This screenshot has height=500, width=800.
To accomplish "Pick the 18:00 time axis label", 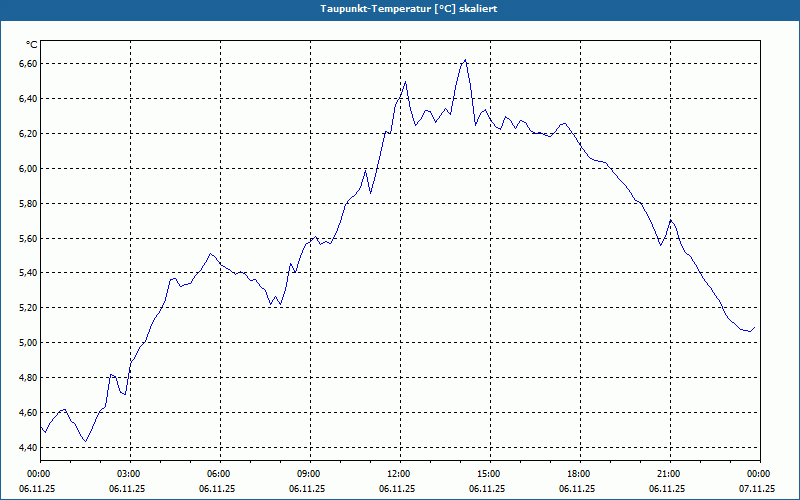I will [580, 474].
